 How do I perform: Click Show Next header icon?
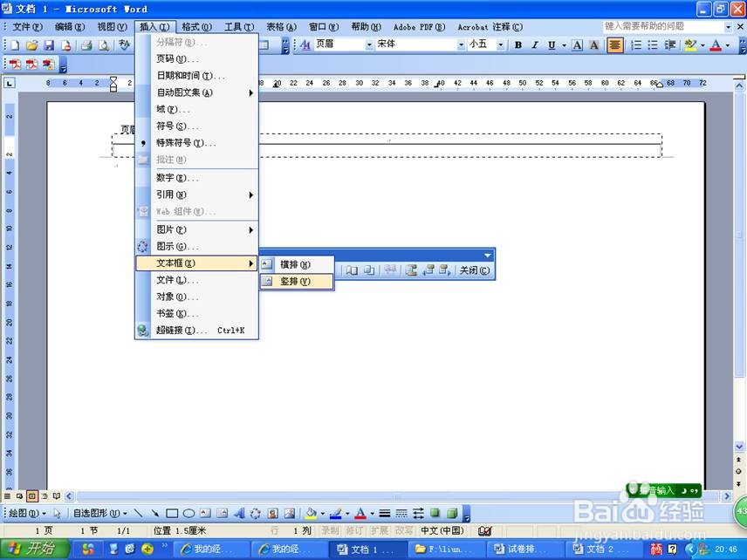[444, 270]
